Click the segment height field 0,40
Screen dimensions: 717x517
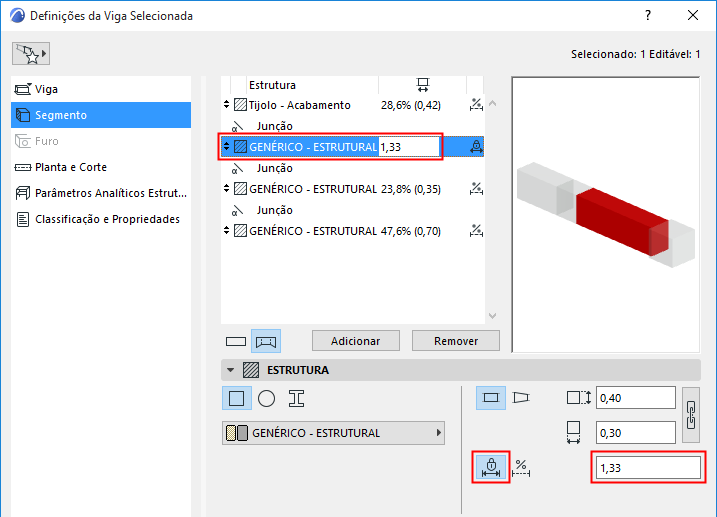[636, 398]
